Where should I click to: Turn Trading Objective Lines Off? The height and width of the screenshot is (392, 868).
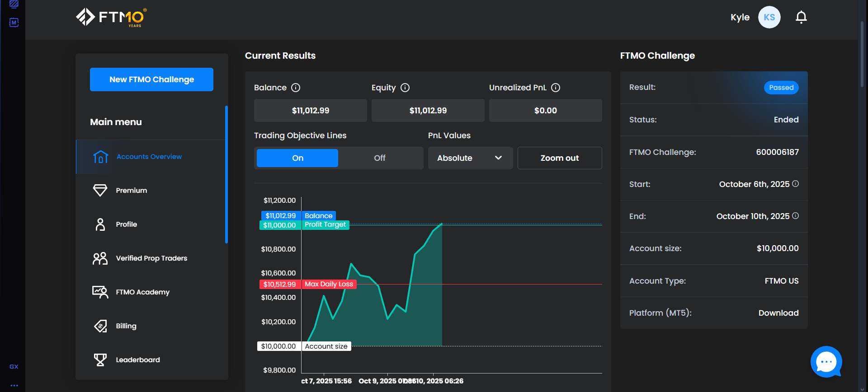tap(380, 158)
